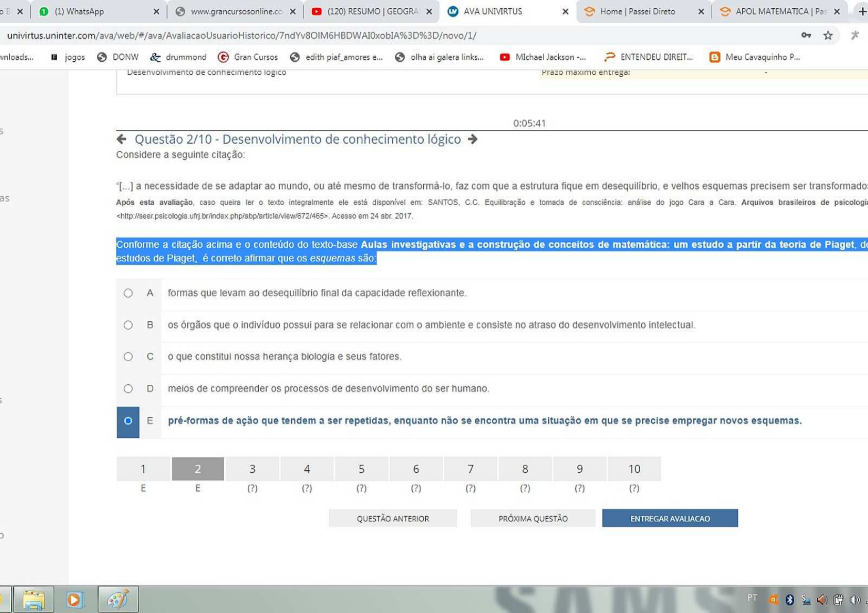868x613 pixels.
Task: Select answer option E radio button
Action: (x=128, y=421)
